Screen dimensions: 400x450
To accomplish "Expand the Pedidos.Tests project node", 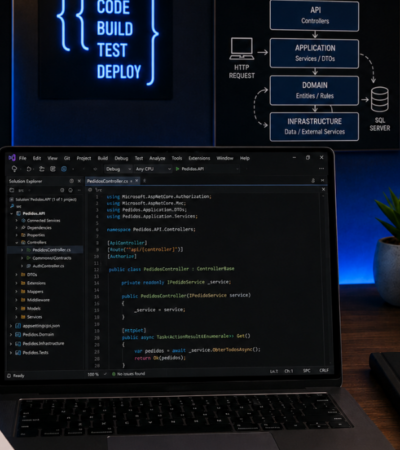I will [11, 353].
